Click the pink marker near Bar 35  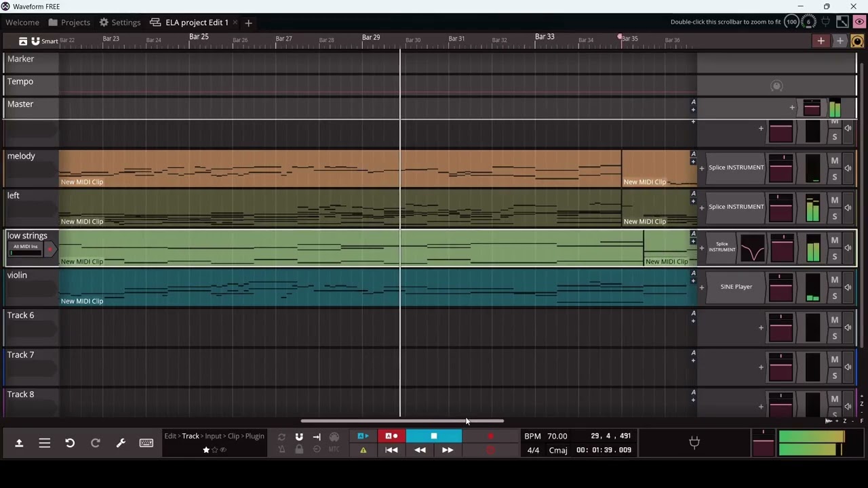[620, 37]
